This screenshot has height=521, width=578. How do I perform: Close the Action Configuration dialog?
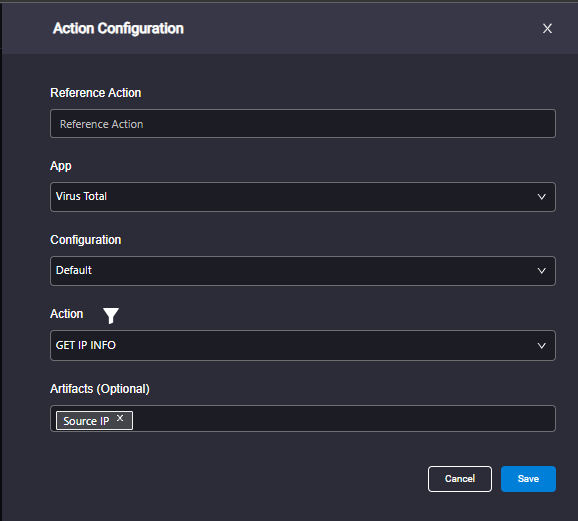coord(547,28)
